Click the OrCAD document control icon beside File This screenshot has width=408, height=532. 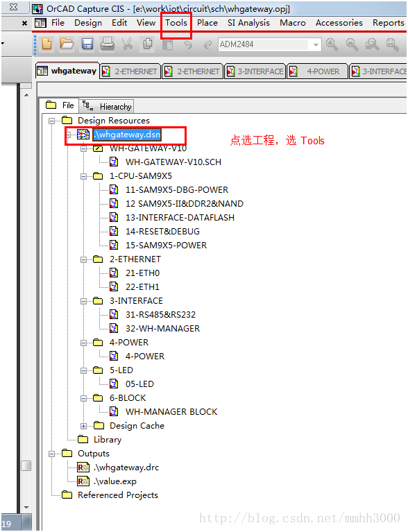(x=40, y=23)
